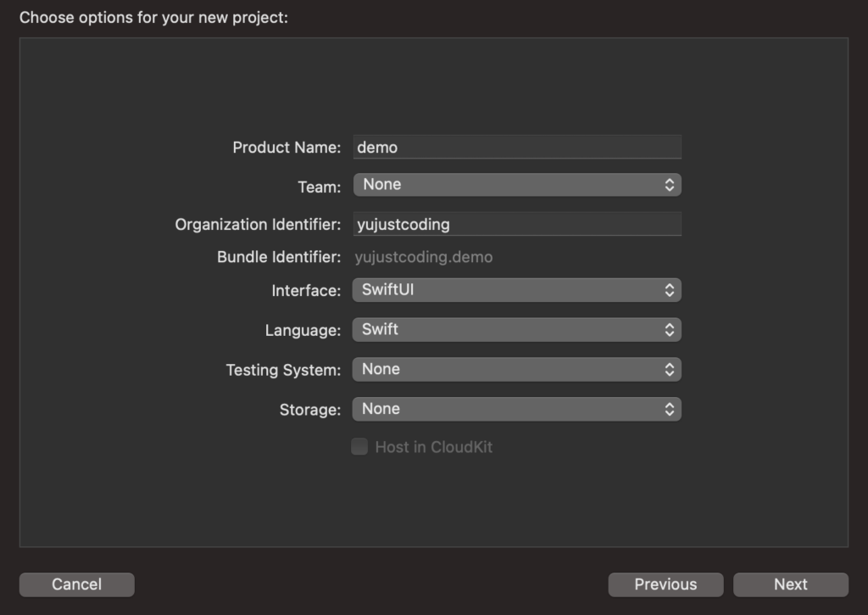Click the Team dropdown chevron arrows

(669, 185)
